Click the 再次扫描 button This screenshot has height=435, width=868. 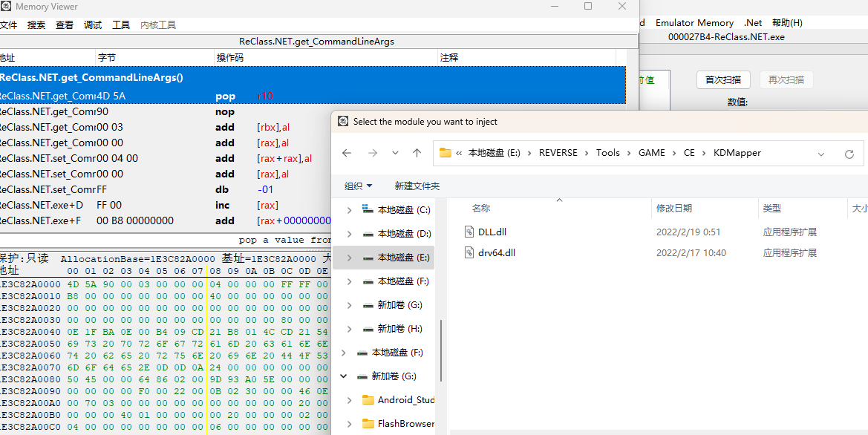pos(786,79)
